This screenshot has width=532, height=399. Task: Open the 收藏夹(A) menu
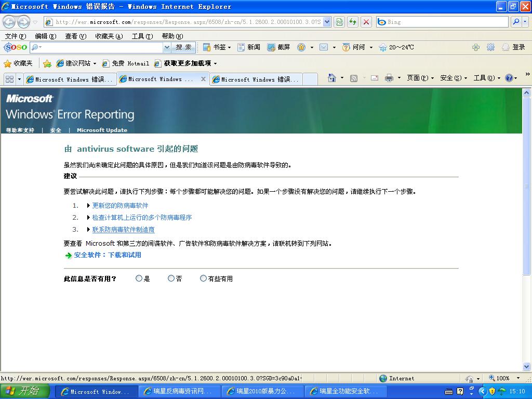[109, 36]
